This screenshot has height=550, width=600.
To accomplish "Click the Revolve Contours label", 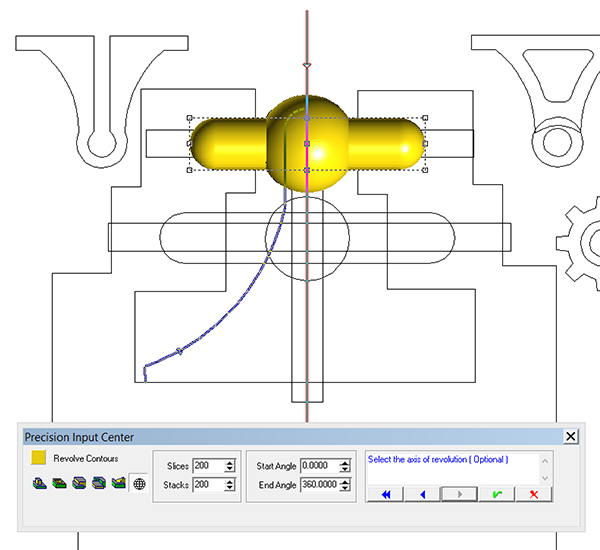I will [x=86, y=459].
